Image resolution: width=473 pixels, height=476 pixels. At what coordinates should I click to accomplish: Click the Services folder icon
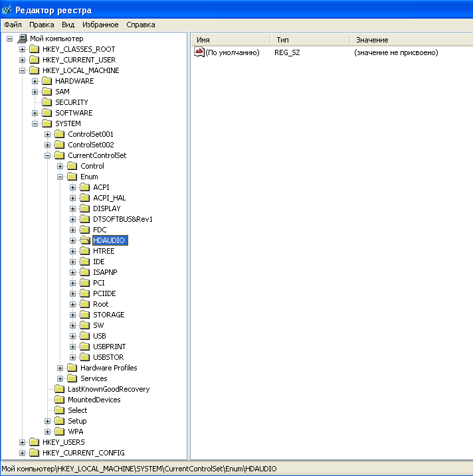[x=72, y=378]
